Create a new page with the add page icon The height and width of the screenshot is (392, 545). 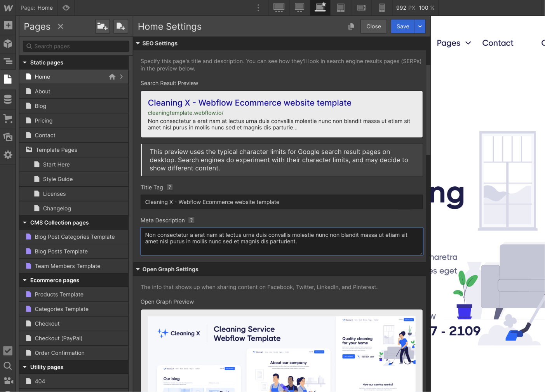[120, 26]
